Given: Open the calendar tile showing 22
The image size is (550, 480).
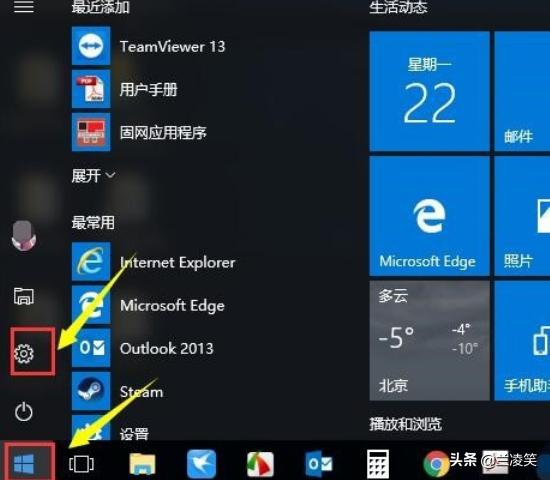Looking at the screenshot, I should (x=429, y=91).
